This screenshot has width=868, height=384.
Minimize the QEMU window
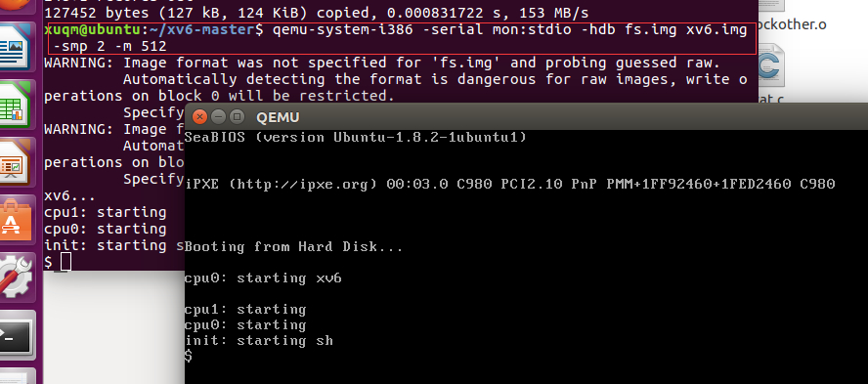[218, 116]
